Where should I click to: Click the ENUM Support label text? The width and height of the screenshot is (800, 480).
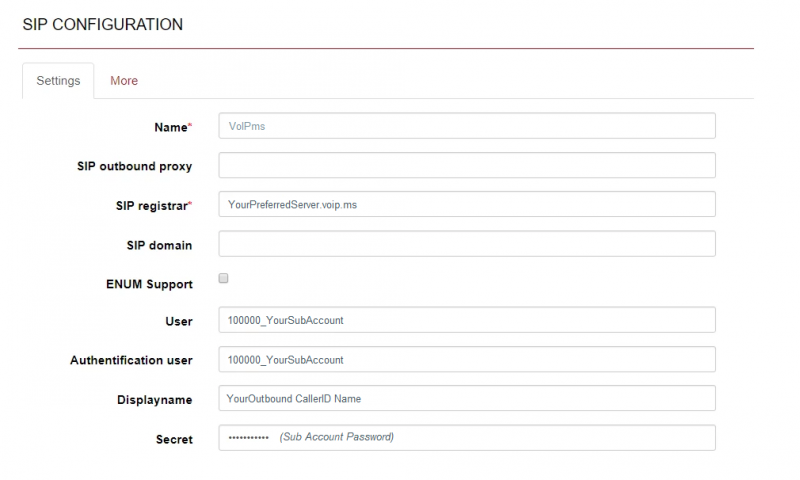pyautogui.click(x=149, y=284)
